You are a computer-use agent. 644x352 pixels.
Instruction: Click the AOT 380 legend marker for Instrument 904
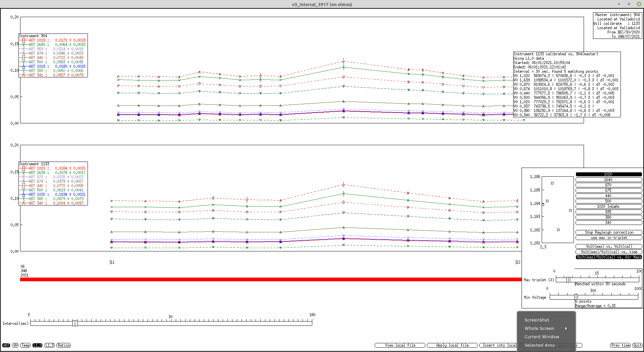pos(23,71)
